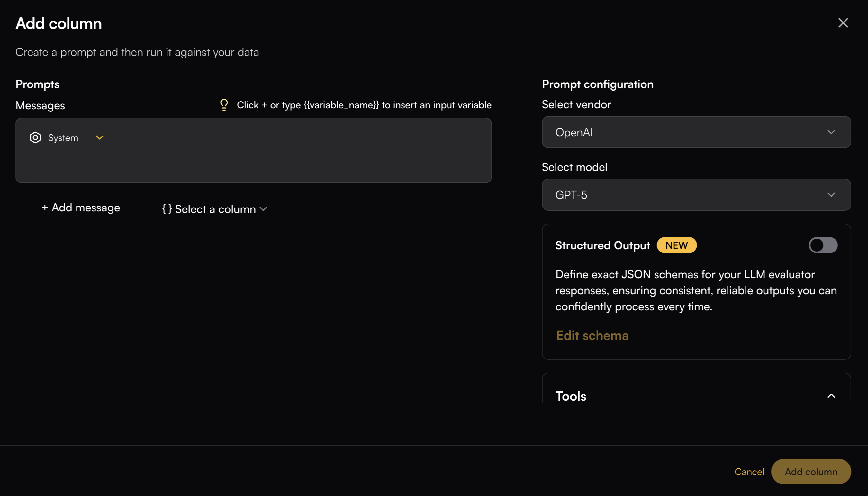Click the chevron next to Select a column
This screenshot has height=496, width=868.
(263, 209)
